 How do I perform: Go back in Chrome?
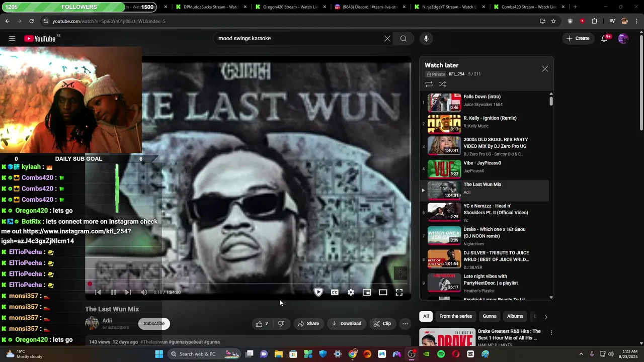pyautogui.click(x=7, y=21)
